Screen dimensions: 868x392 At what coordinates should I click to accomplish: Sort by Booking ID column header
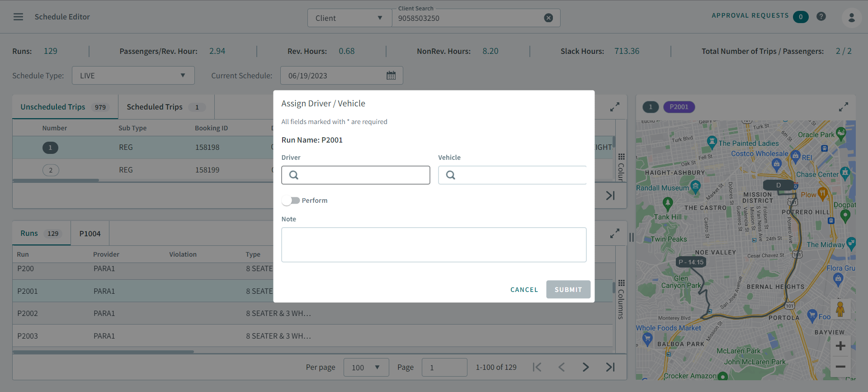pos(212,128)
